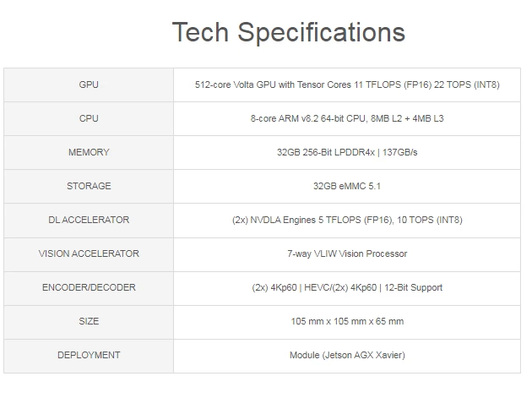Click the 4Kp60 HEVC 12-Bit Support text

coord(347,287)
